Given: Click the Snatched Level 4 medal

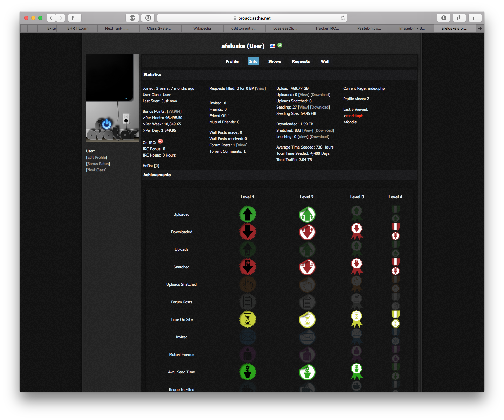Looking at the screenshot, I should (x=395, y=267).
